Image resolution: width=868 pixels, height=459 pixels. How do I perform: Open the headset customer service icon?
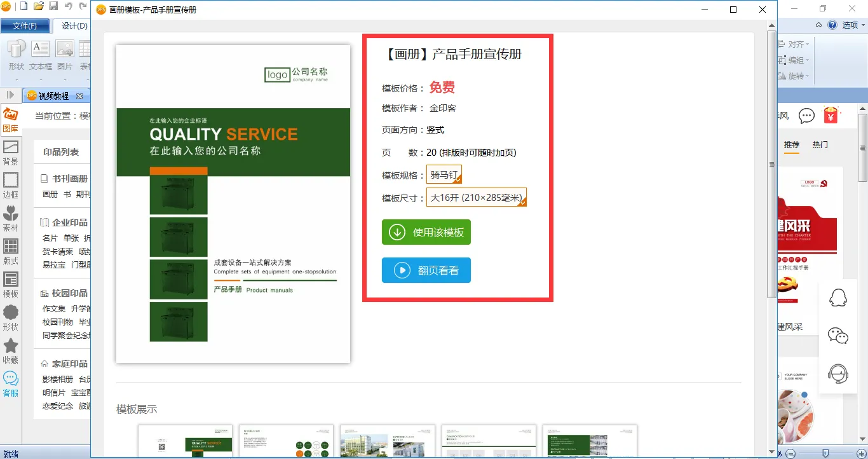pos(838,374)
